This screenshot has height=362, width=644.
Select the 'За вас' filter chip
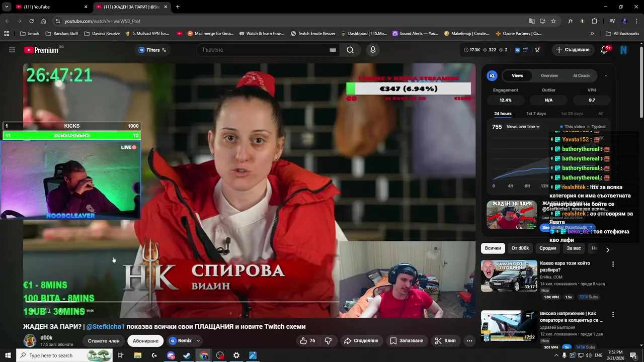point(574,248)
